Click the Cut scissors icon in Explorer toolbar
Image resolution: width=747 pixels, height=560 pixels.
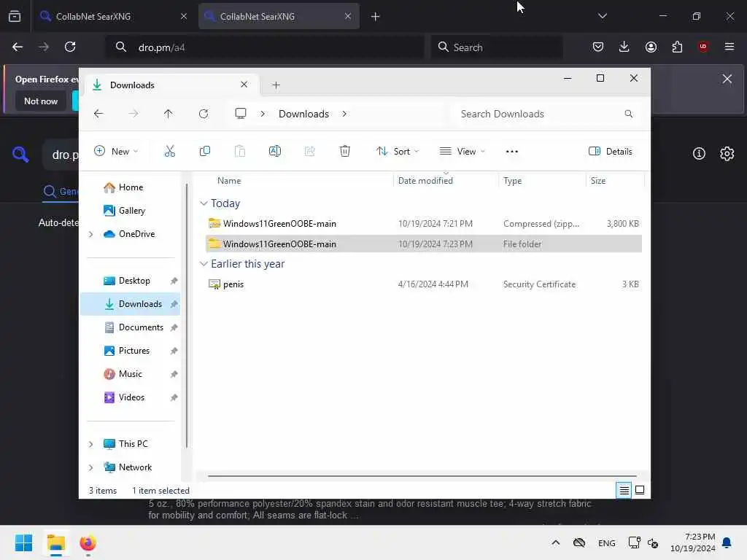169,152
